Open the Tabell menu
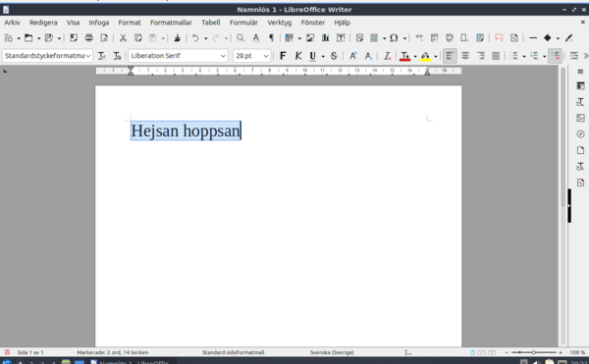The height and width of the screenshot is (364, 589). (211, 23)
